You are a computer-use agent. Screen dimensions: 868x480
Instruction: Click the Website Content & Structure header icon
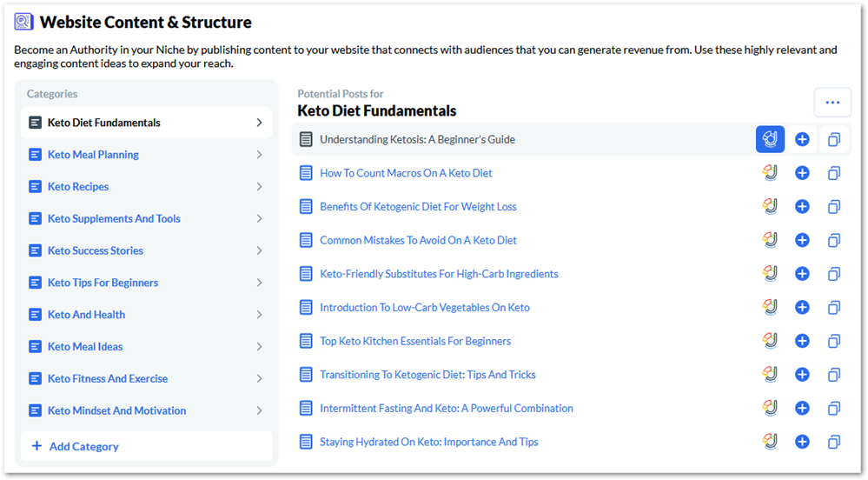(23, 22)
